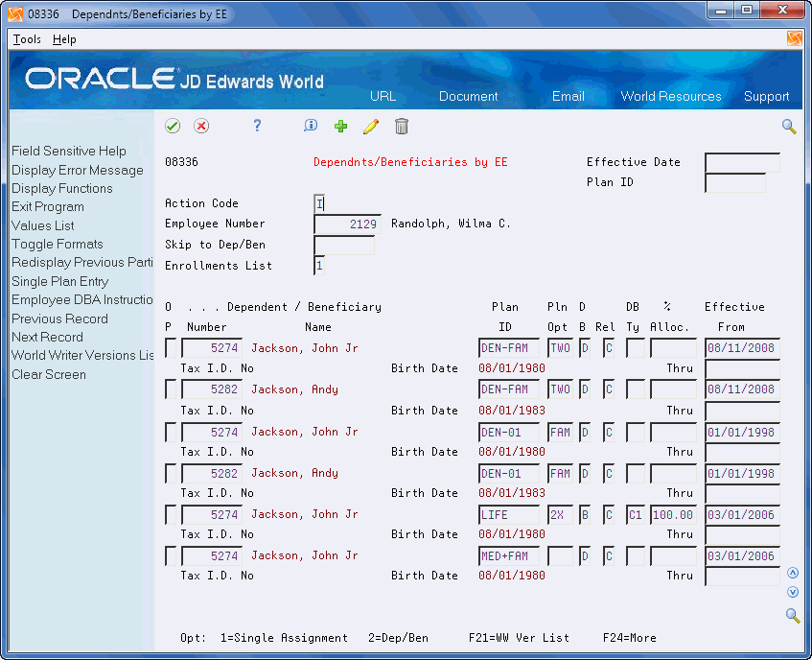812x660 pixels.
Task: Click Number field in first DEN-FAM row
Action: [211, 347]
